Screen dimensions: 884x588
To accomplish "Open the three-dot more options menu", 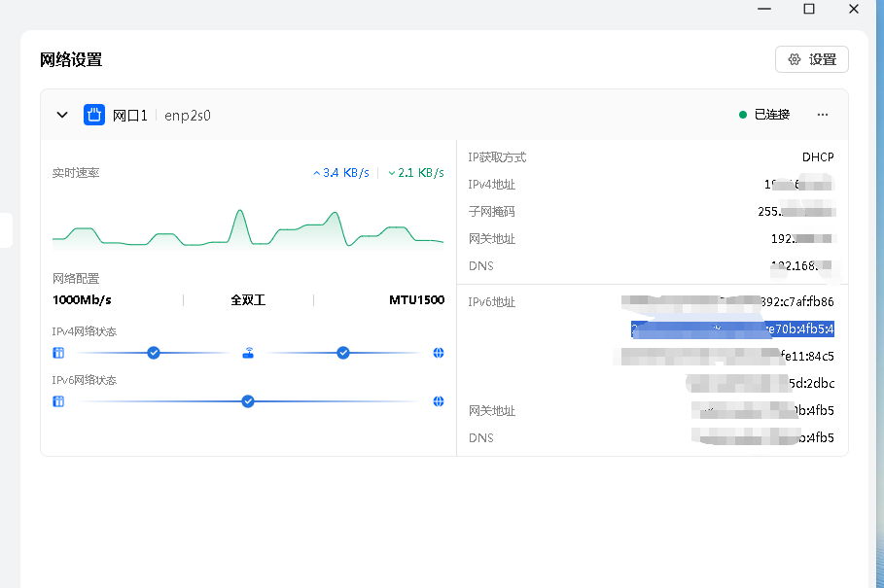I will (823, 115).
